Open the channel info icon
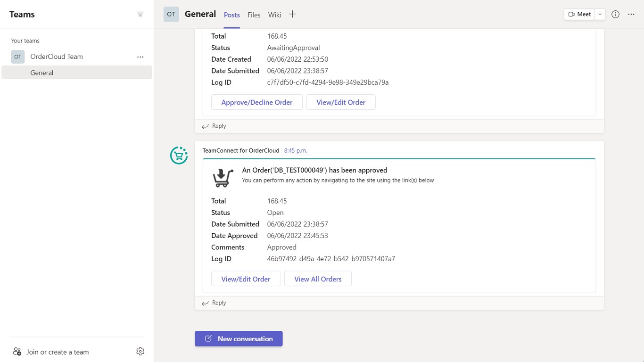Image resolution: width=644 pixels, height=362 pixels. coord(615,14)
